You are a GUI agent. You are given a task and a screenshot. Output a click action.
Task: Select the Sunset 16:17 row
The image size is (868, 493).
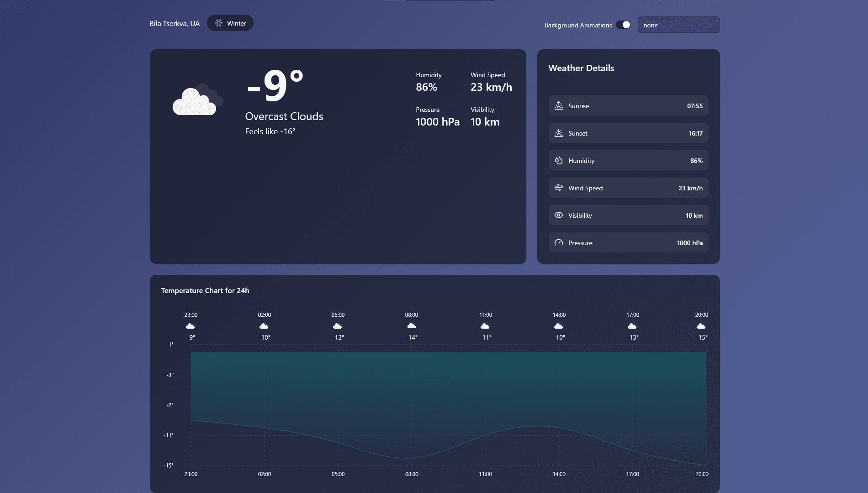tap(628, 133)
